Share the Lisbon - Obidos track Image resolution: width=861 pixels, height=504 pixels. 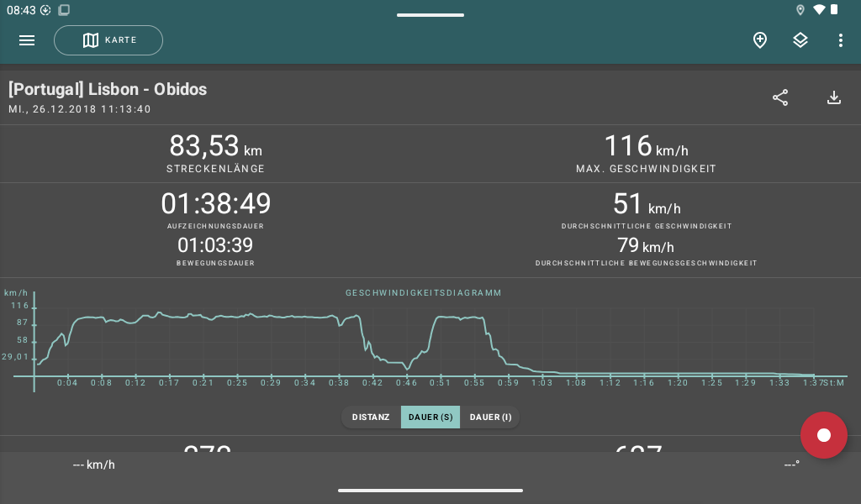(780, 97)
